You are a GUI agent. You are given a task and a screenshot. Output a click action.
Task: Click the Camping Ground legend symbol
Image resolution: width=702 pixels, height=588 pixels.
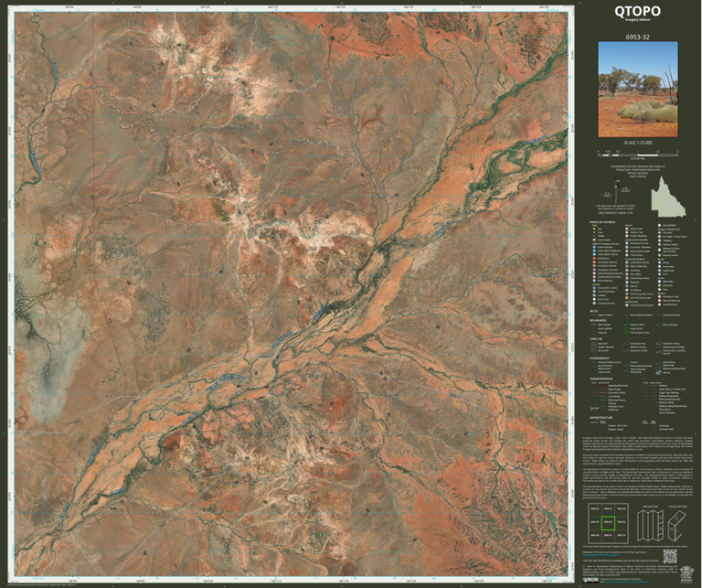(x=594, y=304)
